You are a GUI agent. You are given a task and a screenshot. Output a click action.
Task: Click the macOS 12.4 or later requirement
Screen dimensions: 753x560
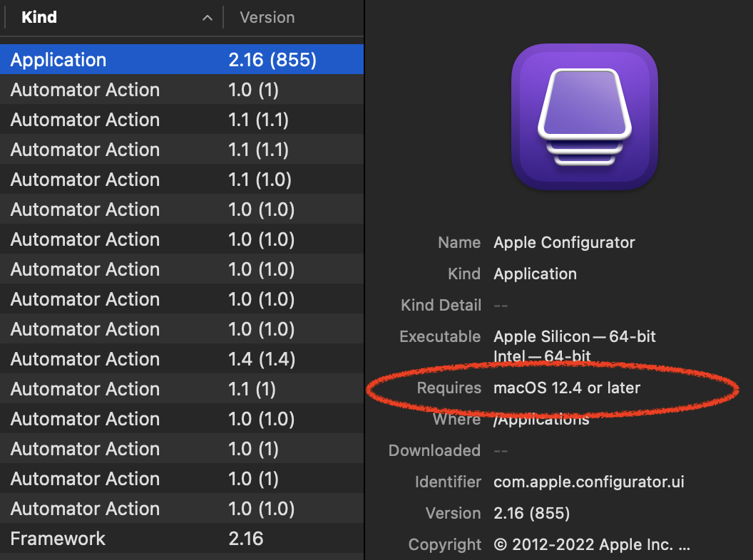coord(567,388)
